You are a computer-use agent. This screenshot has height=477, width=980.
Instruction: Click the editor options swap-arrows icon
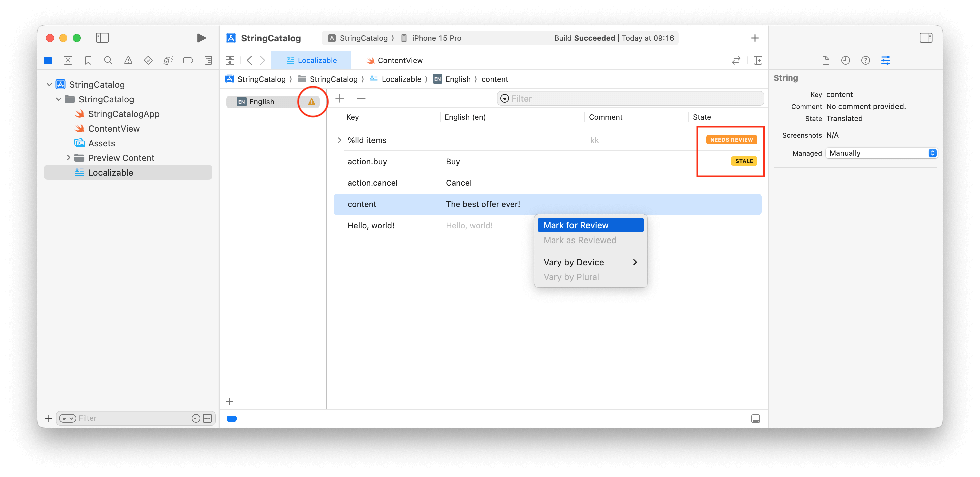tap(736, 60)
